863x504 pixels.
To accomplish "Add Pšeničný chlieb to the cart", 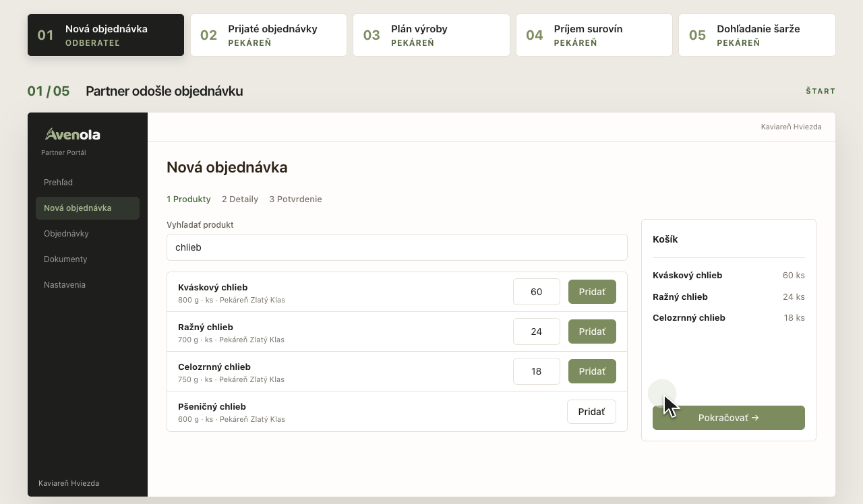I will pos(591,412).
